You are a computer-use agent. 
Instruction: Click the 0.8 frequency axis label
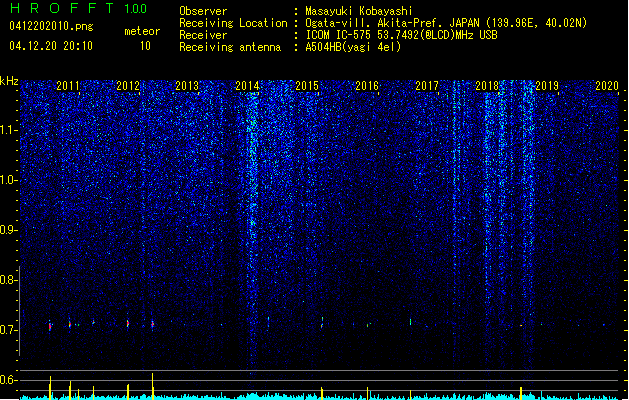pyautogui.click(x=8, y=280)
